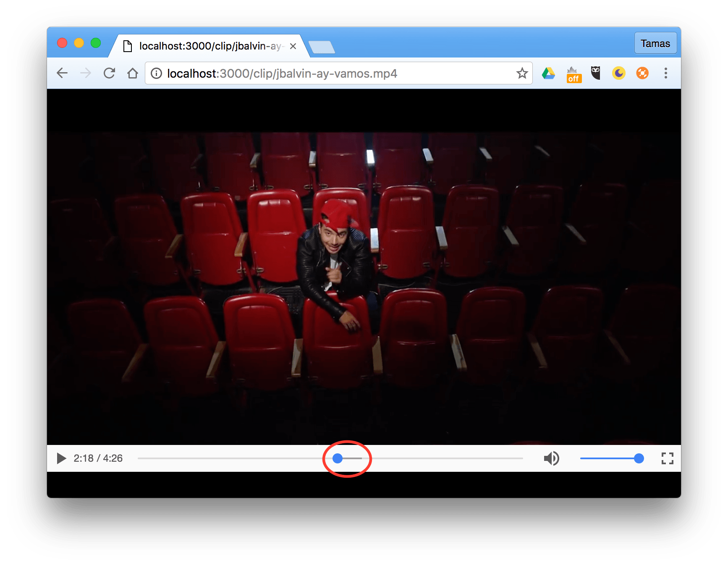
Task: Enter fullscreen mode for the video
Action: click(x=667, y=458)
